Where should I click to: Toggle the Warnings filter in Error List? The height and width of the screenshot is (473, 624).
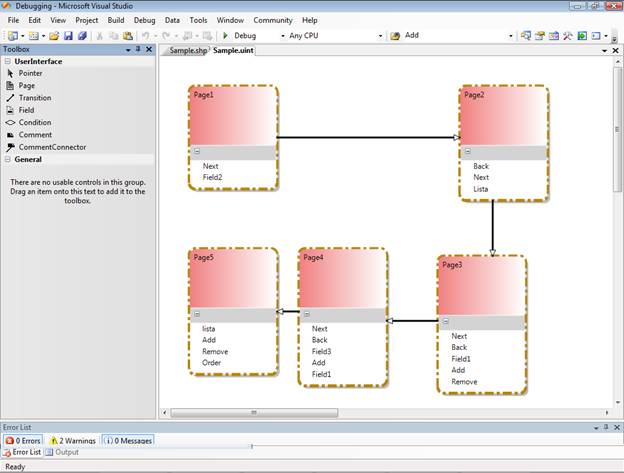73,440
